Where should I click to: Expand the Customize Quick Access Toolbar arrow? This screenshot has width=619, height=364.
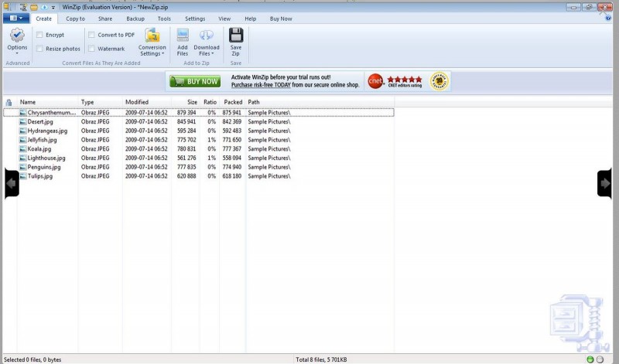coord(53,8)
